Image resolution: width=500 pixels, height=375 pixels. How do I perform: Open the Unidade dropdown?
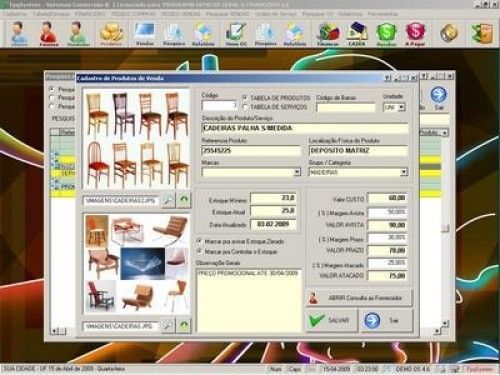tap(401, 107)
